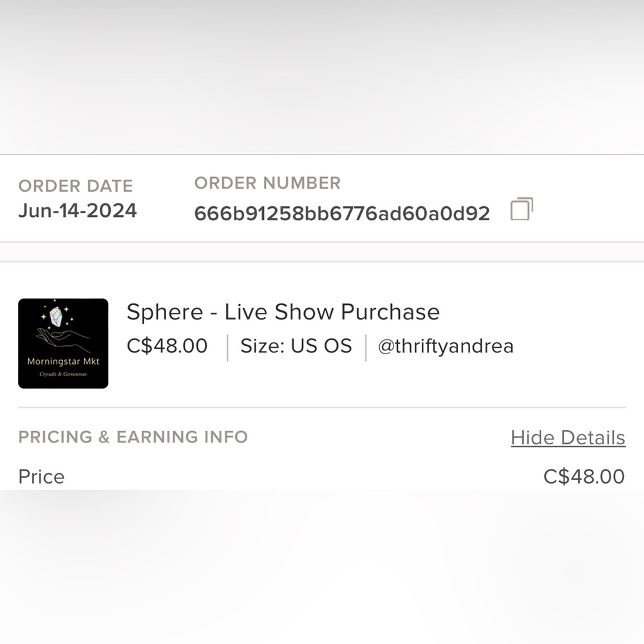The image size is (644, 644).
Task: Open seller profile @thriftyandrea
Action: coord(446,346)
